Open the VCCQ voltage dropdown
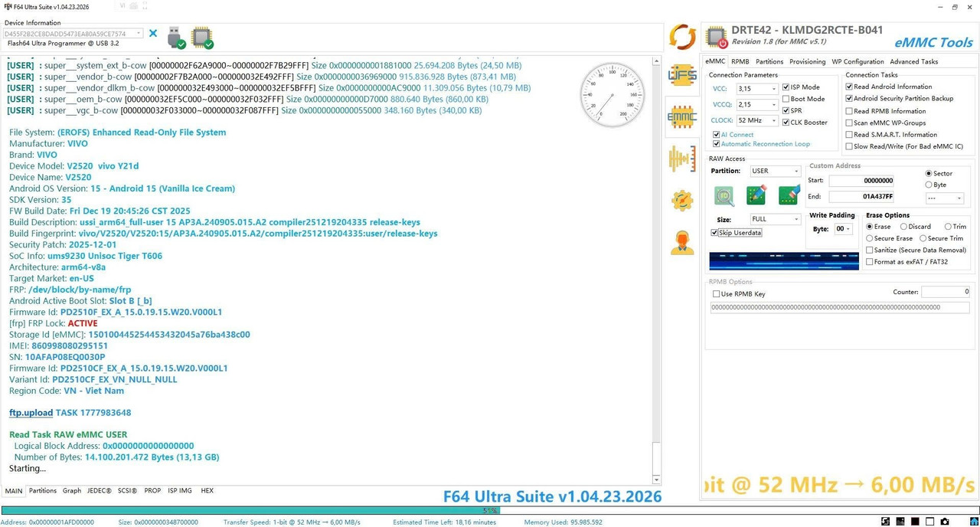 click(757, 105)
